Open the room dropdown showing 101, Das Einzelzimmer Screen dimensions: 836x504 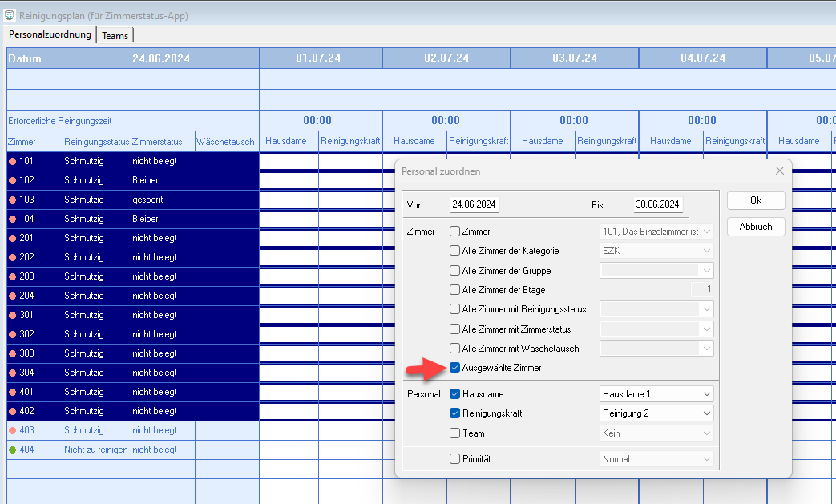(x=656, y=232)
